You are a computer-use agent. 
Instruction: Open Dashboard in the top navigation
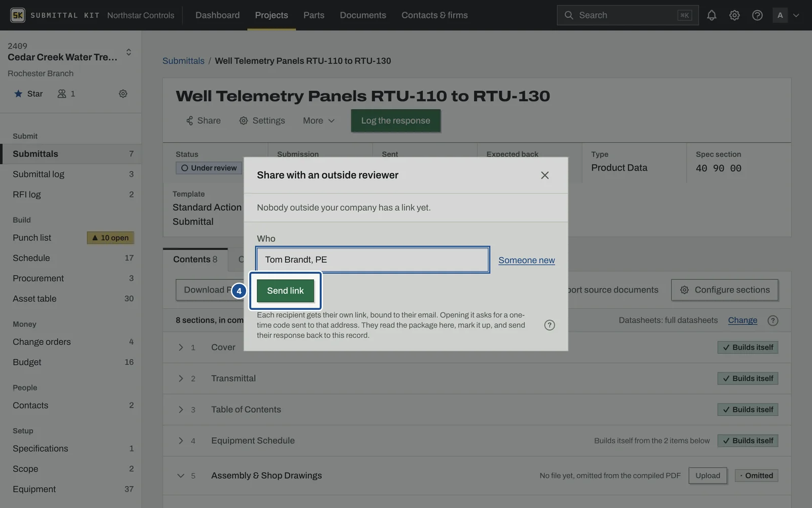[x=217, y=15]
